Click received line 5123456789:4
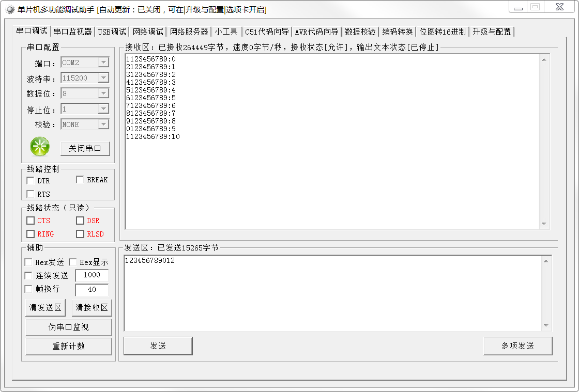The width and height of the screenshot is (579, 392). click(x=151, y=90)
